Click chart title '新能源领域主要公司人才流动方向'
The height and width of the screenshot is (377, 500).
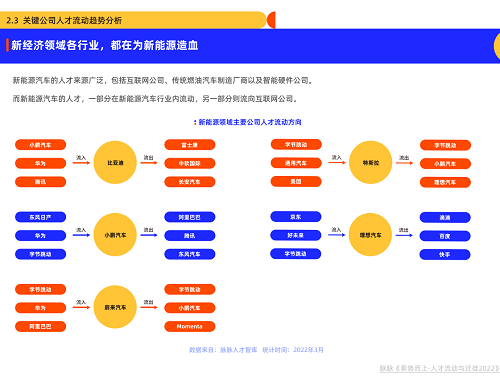pyautogui.click(x=250, y=122)
